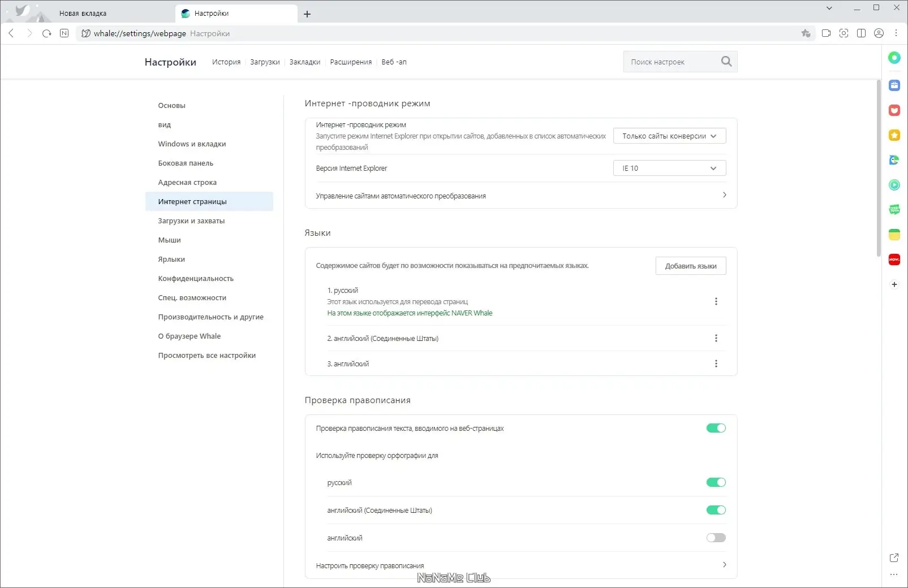908x588 pixels.
Task: Disable spell check for русский
Action: [x=716, y=482]
